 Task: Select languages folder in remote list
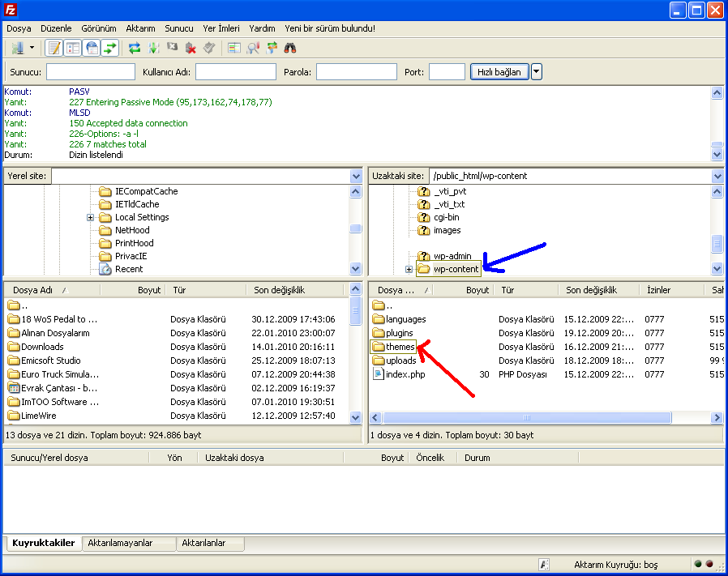400,319
